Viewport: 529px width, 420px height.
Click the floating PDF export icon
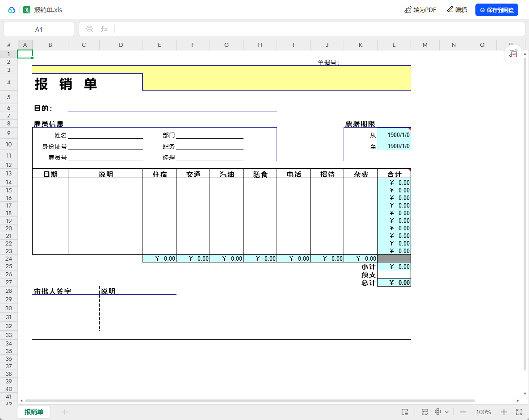[x=513, y=54]
